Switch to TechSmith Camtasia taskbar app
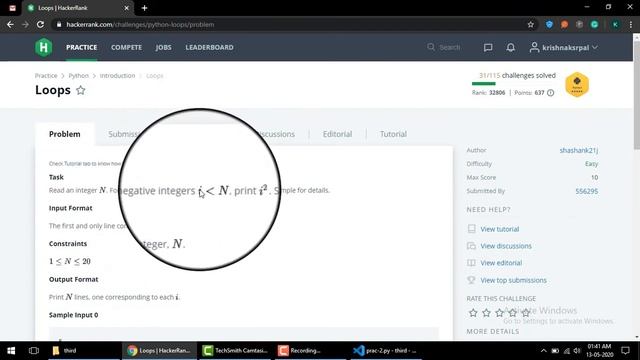The height and width of the screenshot is (360, 640). point(236,351)
